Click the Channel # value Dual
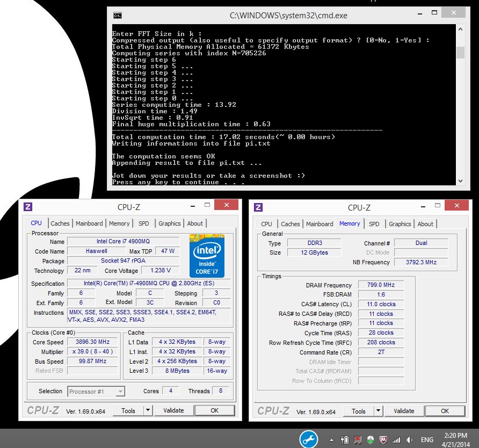 421,243
